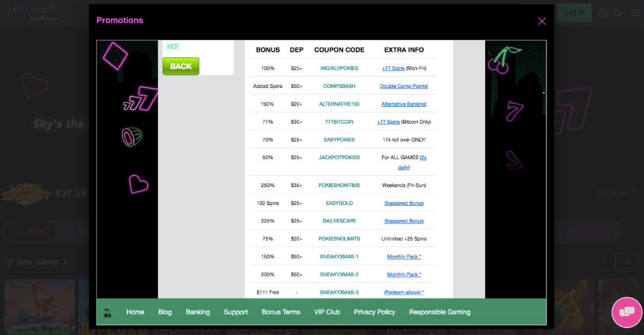Open Home in the footer menu
644x335 pixels.
coord(135,312)
